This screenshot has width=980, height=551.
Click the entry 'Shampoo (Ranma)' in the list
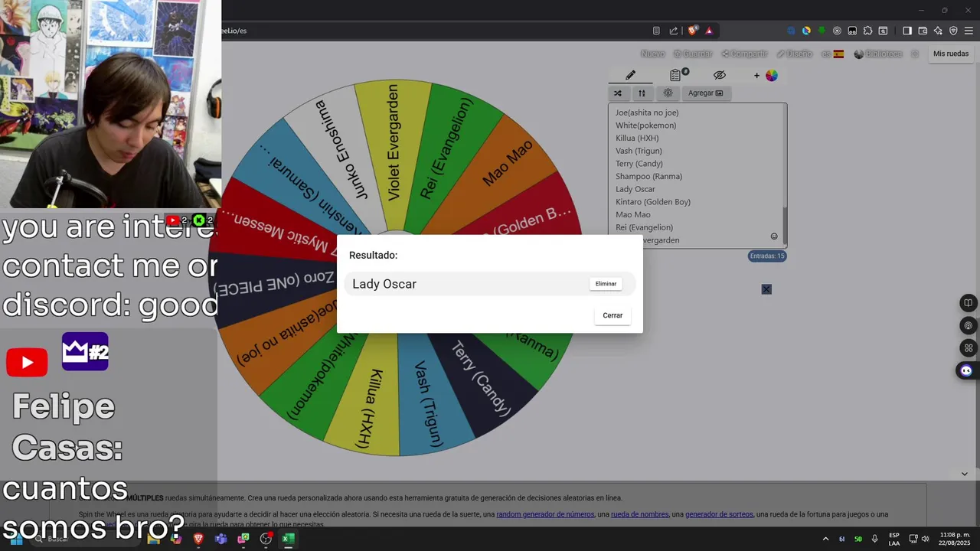point(648,176)
